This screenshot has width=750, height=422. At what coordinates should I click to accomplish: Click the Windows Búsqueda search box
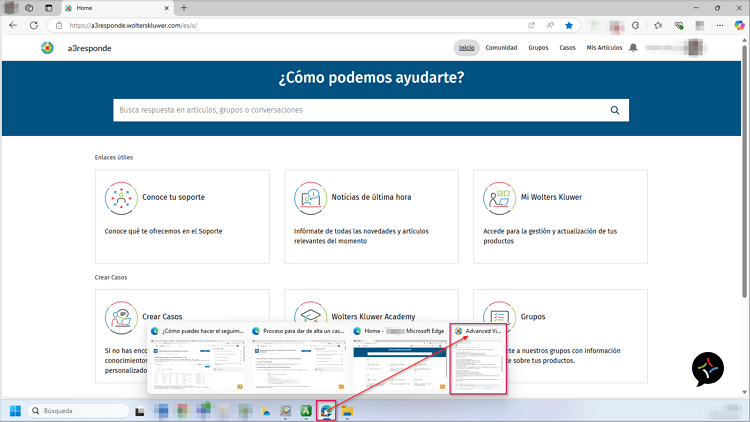79,411
